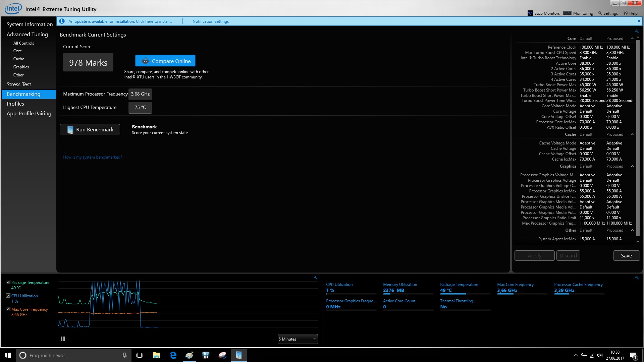This screenshot has width=644, height=362.
Task: Click the Stop Monitors icon
Action: [x=530, y=13]
